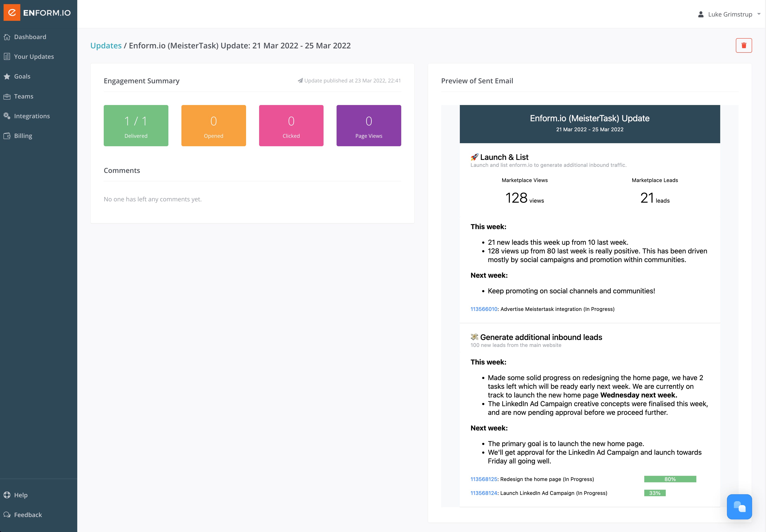Image resolution: width=766 pixels, height=532 pixels.
Task: Click the 80% progress bar
Action: tap(670, 479)
